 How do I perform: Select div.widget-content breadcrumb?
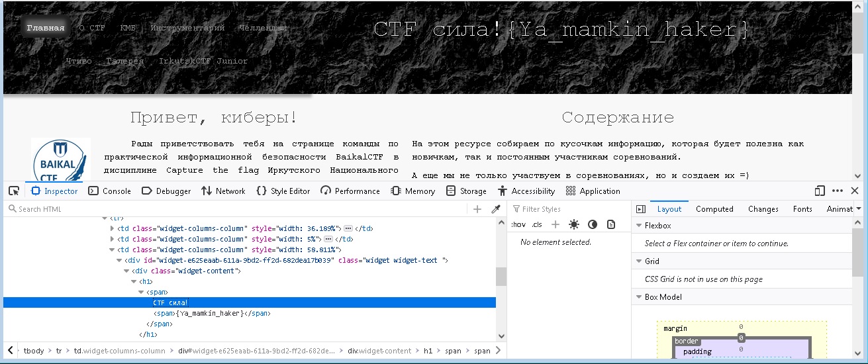(x=379, y=351)
